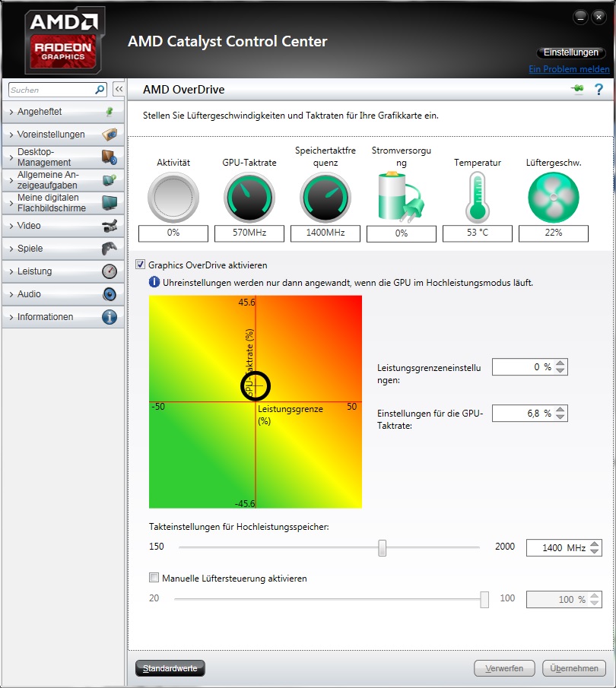This screenshot has height=688, width=616.
Task: Click the fan speed slider handle
Action: [x=484, y=599]
